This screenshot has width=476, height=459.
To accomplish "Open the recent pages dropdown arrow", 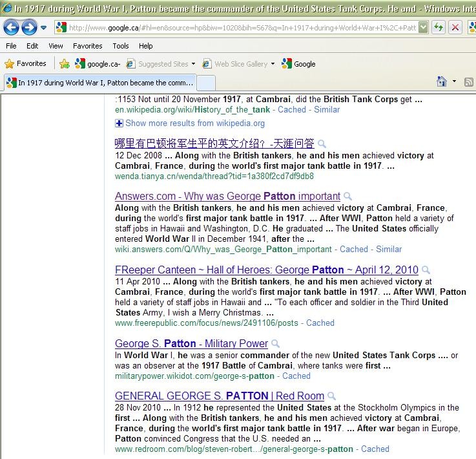I will 43,28.
